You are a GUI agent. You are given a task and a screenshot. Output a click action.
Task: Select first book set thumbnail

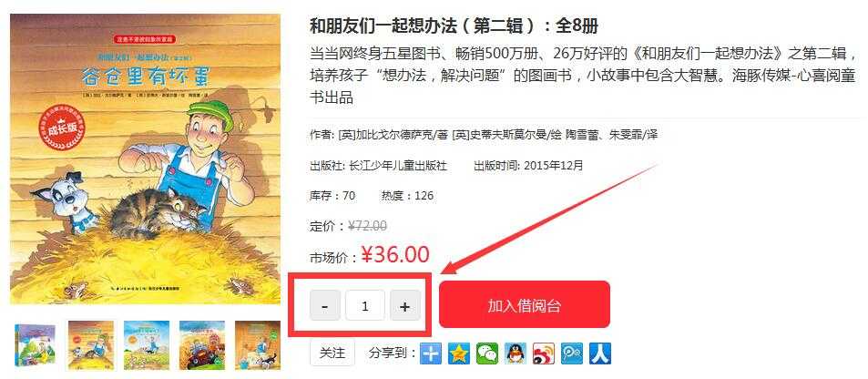point(36,345)
